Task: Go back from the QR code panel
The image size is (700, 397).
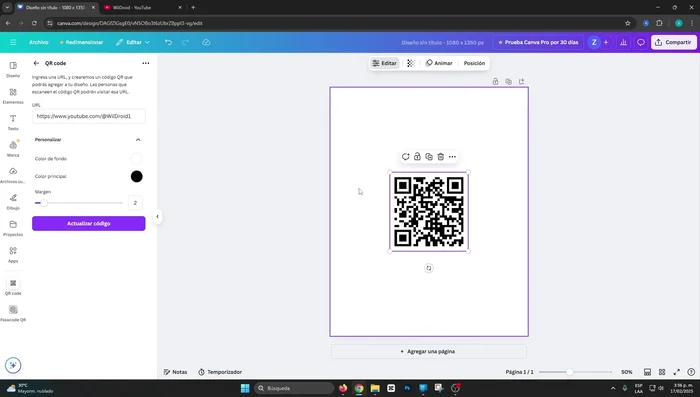Action: click(x=36, y=63)
